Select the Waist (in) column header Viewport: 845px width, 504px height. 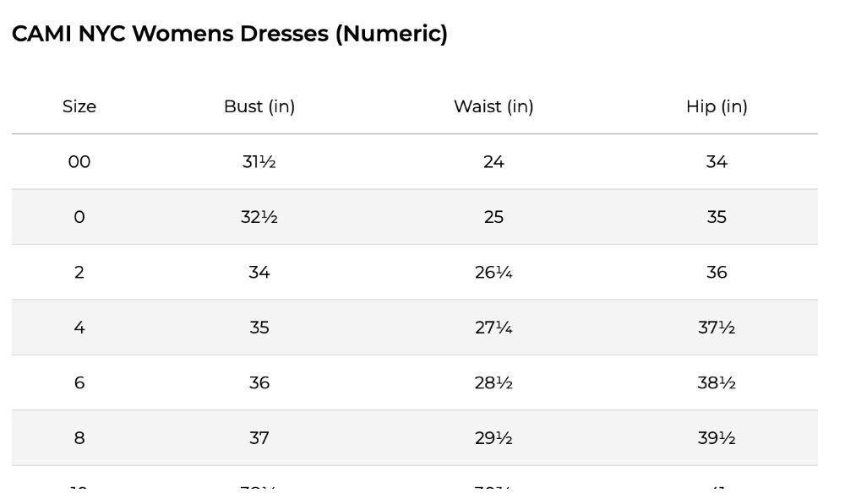[493, 106]
